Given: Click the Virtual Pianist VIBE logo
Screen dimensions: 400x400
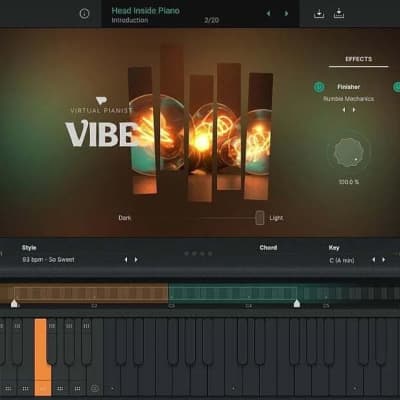Looking at the screenshot, I should click(102, 123).
